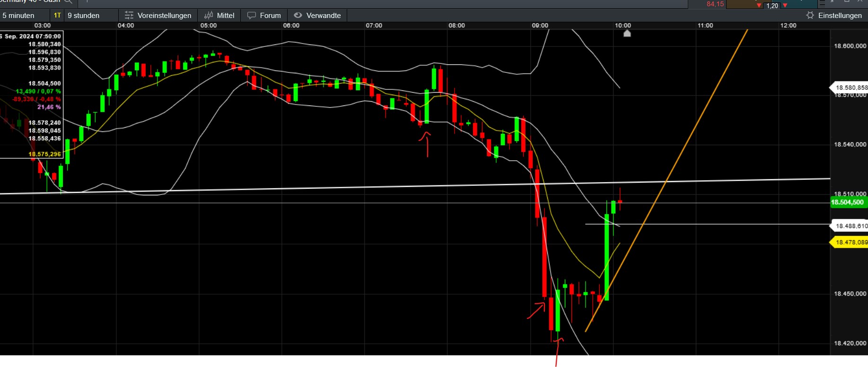Click the 18.420,000 price axis label
This screenshot has height=367, width=868.
[850, 343]
